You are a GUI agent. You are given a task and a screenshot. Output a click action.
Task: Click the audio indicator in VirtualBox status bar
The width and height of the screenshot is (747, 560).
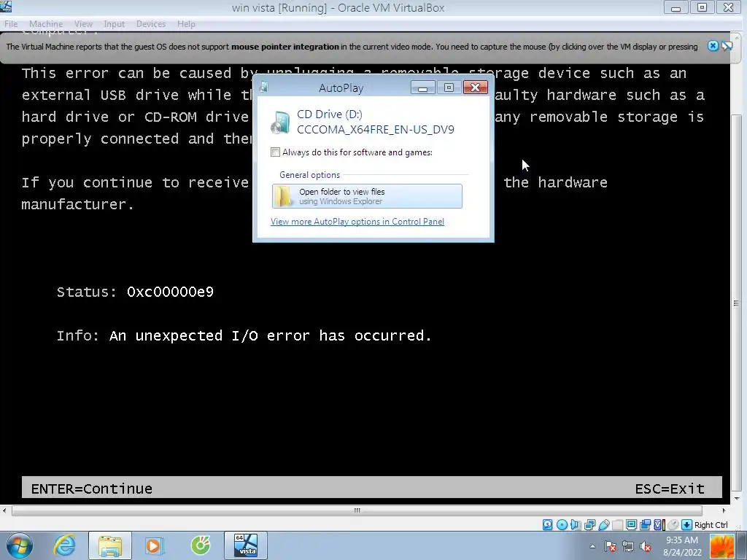(576, 525)
